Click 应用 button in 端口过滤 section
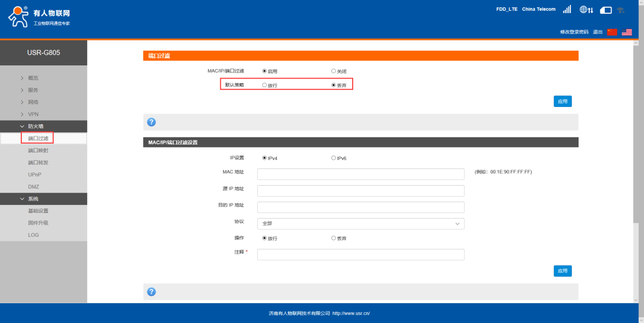Image resolution: width=644 pixels, height=323 pixels. tap(562, 101)
